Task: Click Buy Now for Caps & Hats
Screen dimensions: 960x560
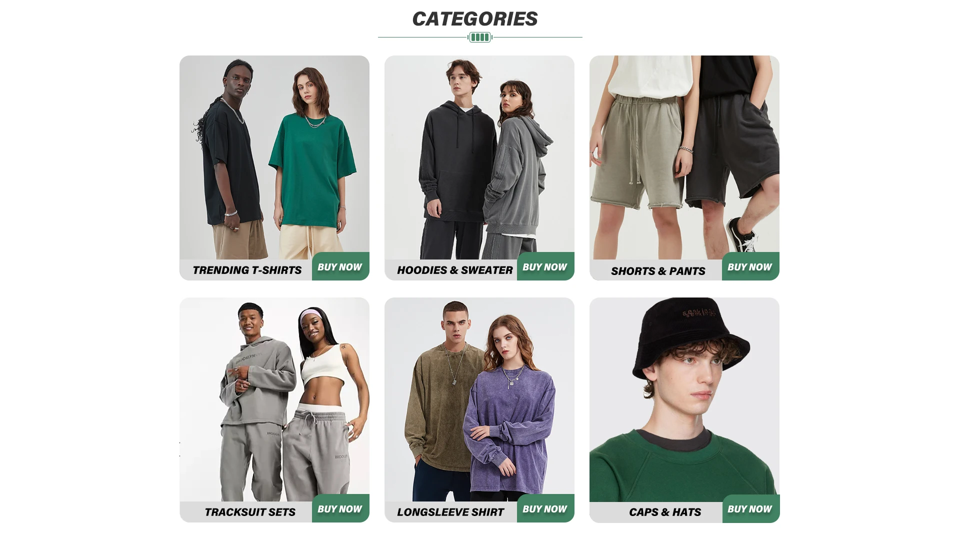Action: pyautogui.click(x=750, y=508)
